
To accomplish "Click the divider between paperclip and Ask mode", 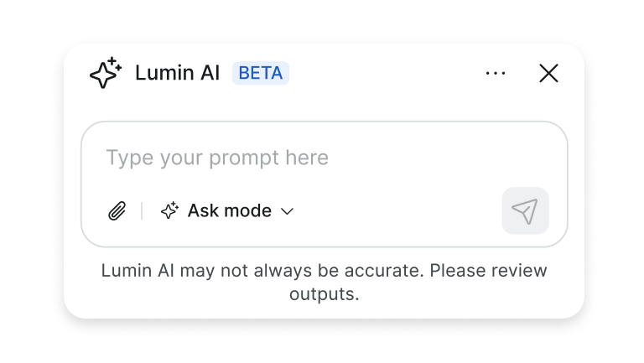I will pos(142,211).
